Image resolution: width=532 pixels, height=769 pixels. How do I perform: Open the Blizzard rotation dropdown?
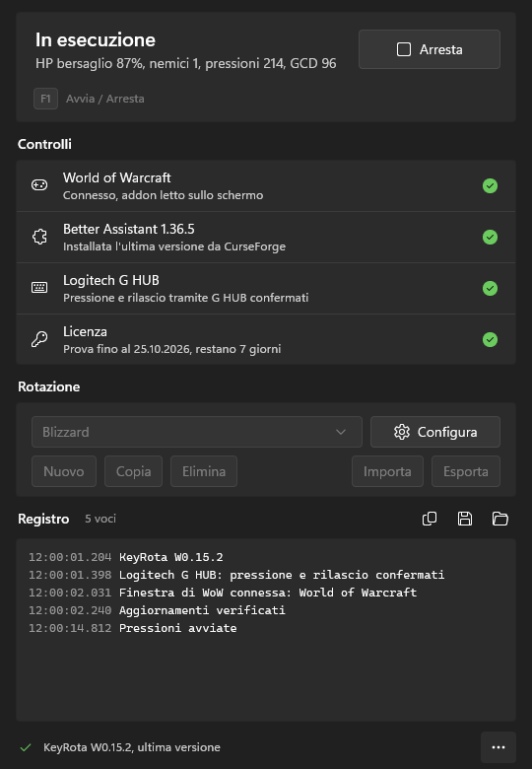[197, 432]
